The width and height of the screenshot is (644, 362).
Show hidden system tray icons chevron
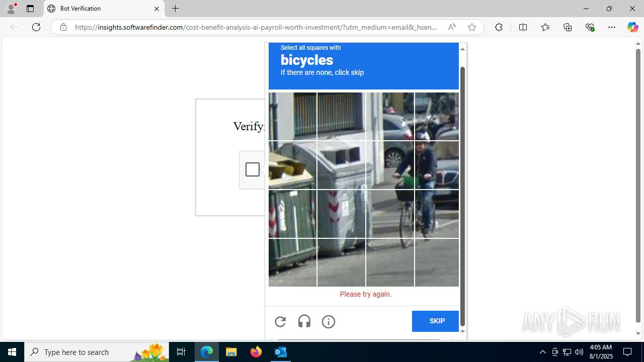[542, 352]
